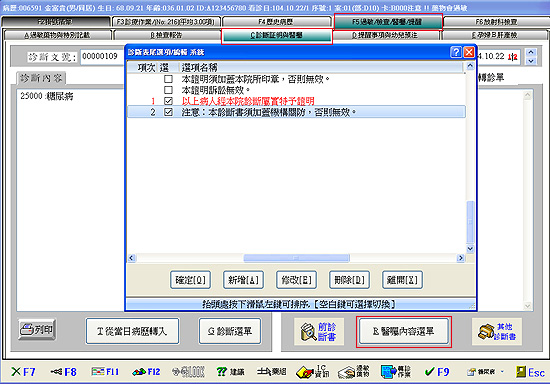This screenshot has height=384, width=550.
Task: Check the 本證明訴訟無效 checkbox
Action: [168, 90]
